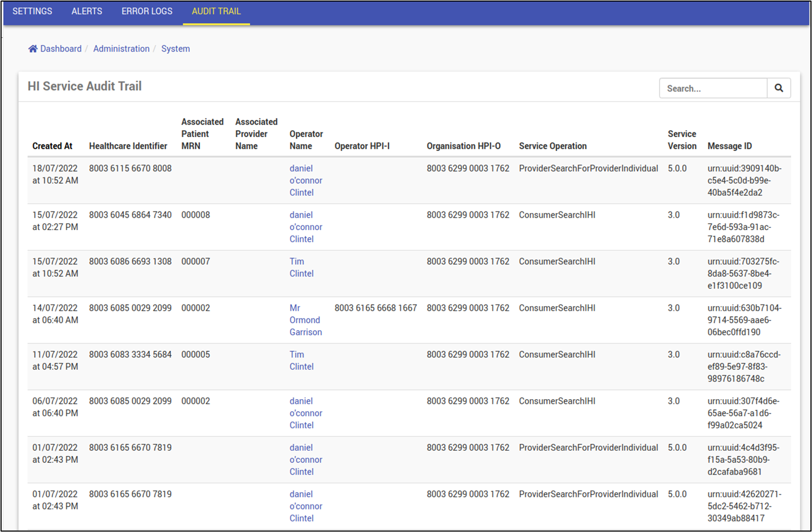812x532 pixels.
Task: Click the System breadcrumb link
Action: 175,49
